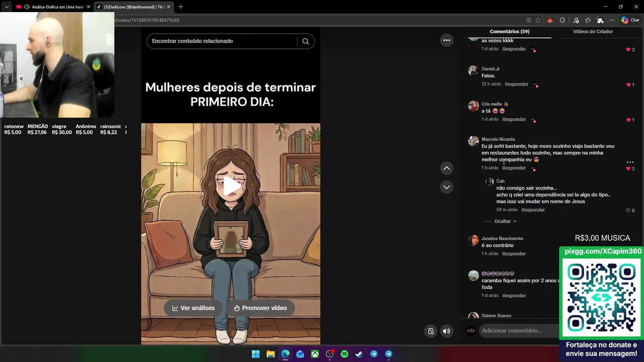Reply to Marcelo Ricardo's comment
Screen dimensions: 644x362
pyautogui.click(x=514, y=168)
